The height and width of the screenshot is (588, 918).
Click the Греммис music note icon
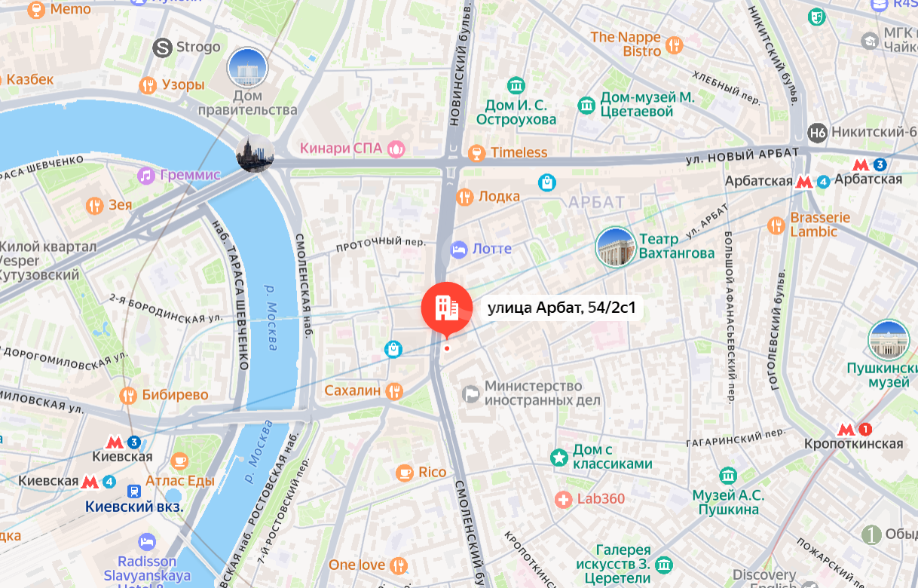point(146,176)
